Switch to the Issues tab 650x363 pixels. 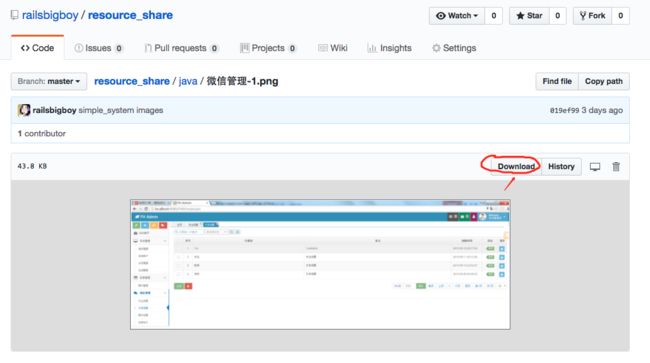[x=98, y=48]
